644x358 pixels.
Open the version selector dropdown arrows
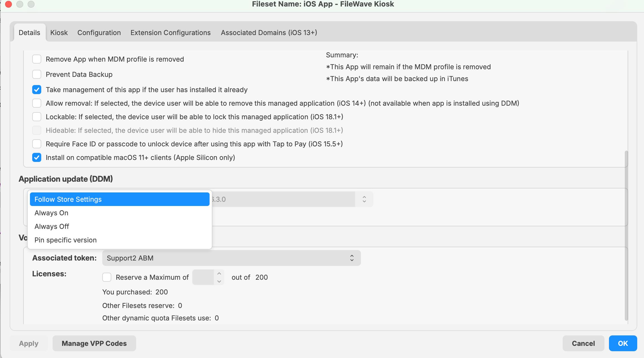[x=364, y=199]
